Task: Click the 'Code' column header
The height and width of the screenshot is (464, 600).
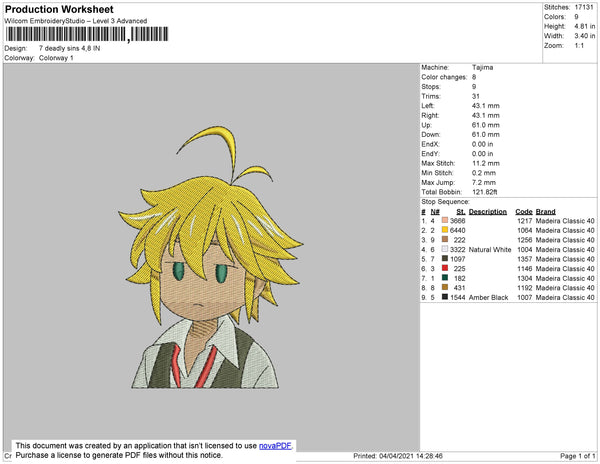Action: 524,212
